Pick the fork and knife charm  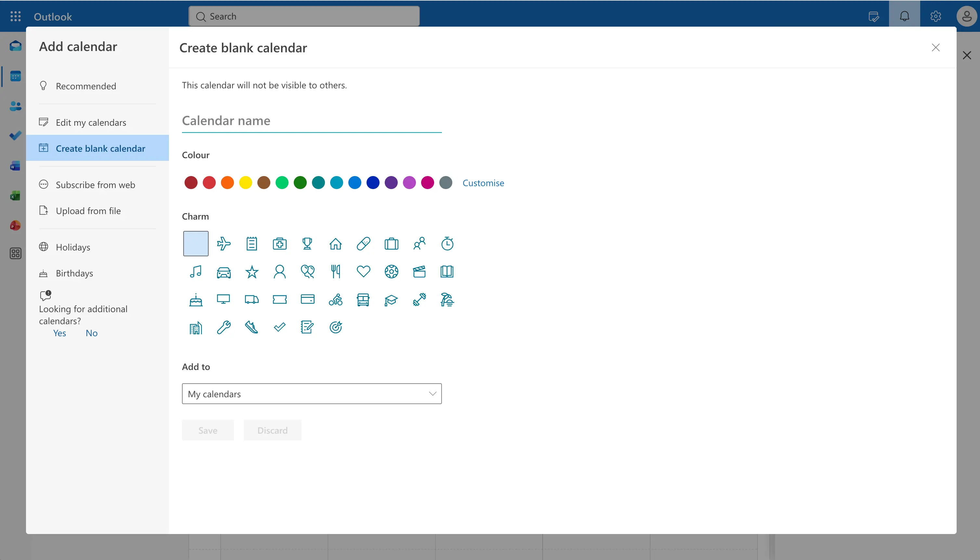(x=335, y=272)
